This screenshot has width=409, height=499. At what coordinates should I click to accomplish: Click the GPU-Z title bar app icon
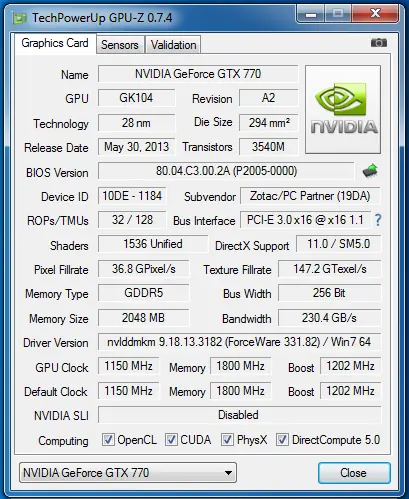click(x=19, y=18)
